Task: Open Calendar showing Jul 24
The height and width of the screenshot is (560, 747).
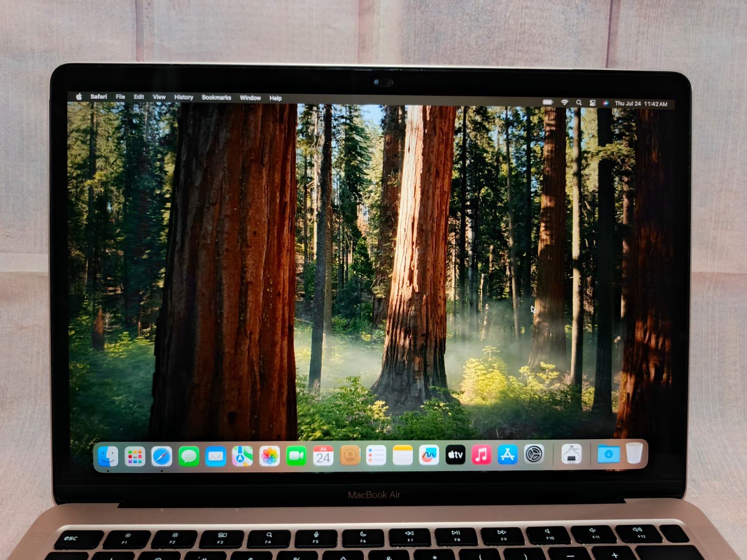Action: pyautogui.click(x=323, y=455)
